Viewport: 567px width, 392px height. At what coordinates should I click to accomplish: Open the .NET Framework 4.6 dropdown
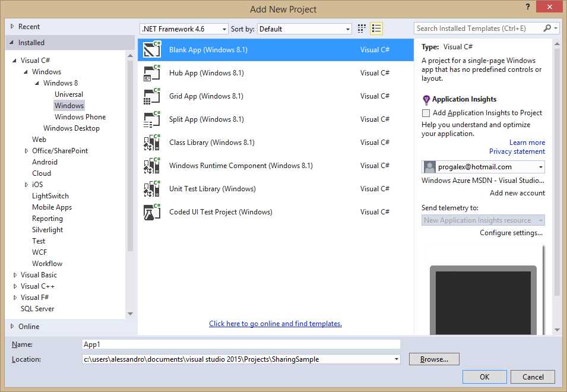click(225, 29)
